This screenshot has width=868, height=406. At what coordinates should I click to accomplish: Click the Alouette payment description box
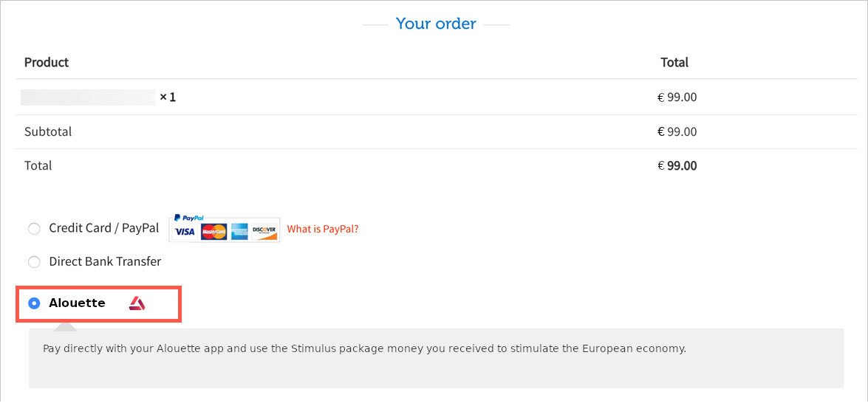point(436,358)
